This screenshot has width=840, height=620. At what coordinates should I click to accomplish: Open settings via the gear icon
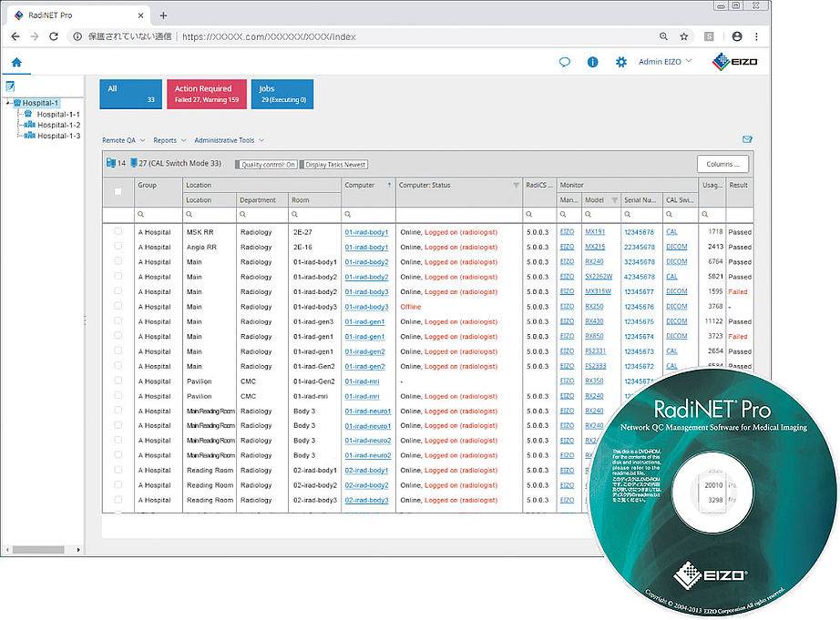click(621, 62)
